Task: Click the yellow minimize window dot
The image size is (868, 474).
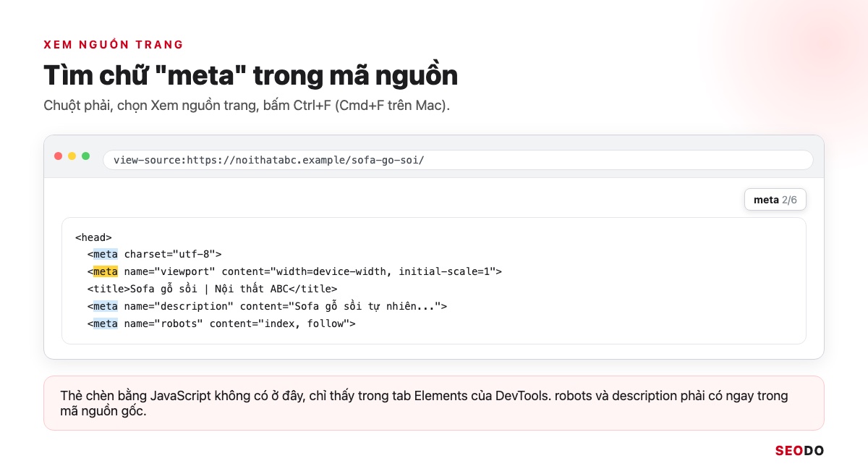Action: click(72, 156)
